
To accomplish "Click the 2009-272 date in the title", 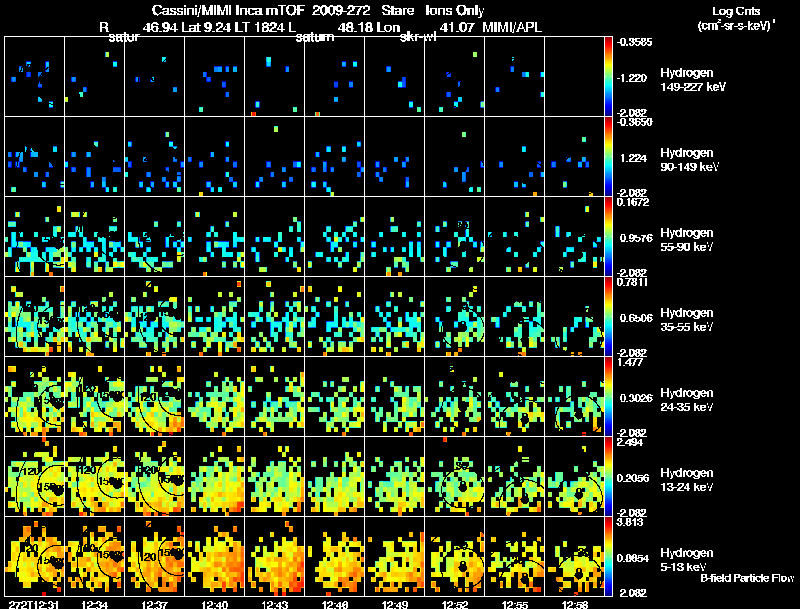I will [341, 10].
